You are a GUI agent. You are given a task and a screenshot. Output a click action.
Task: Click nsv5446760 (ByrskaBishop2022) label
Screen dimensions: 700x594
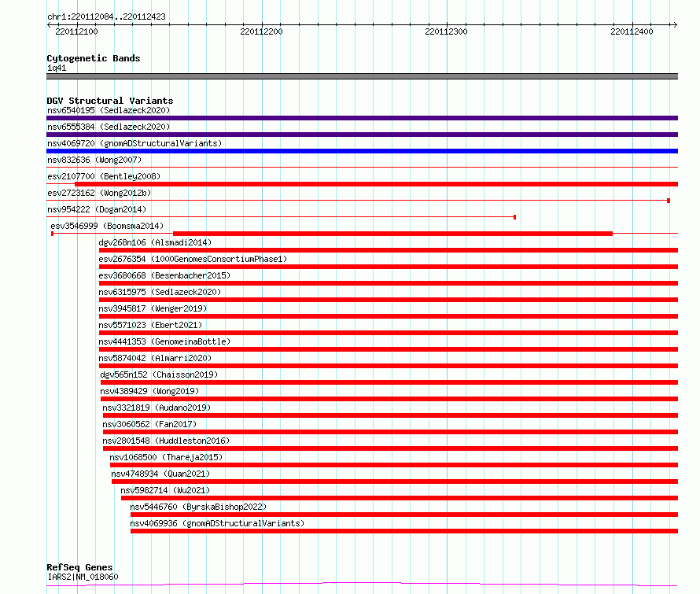tap(198, 507)
